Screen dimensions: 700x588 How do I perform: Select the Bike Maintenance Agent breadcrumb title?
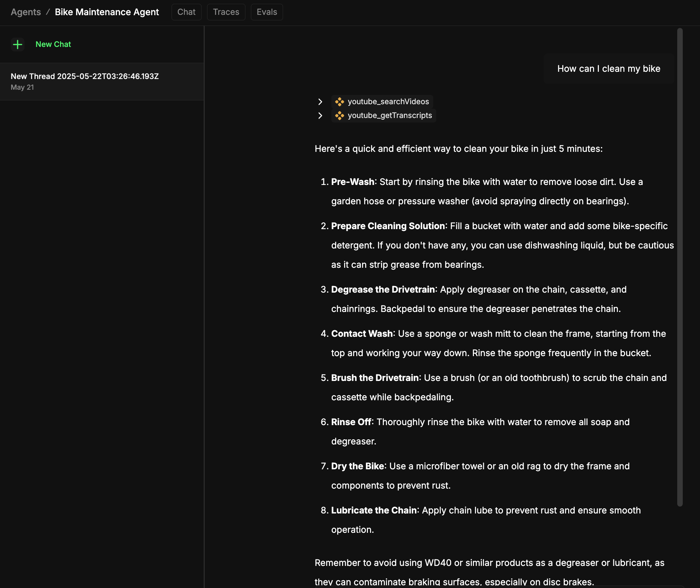pyautogui.click(x=107, y=12)
